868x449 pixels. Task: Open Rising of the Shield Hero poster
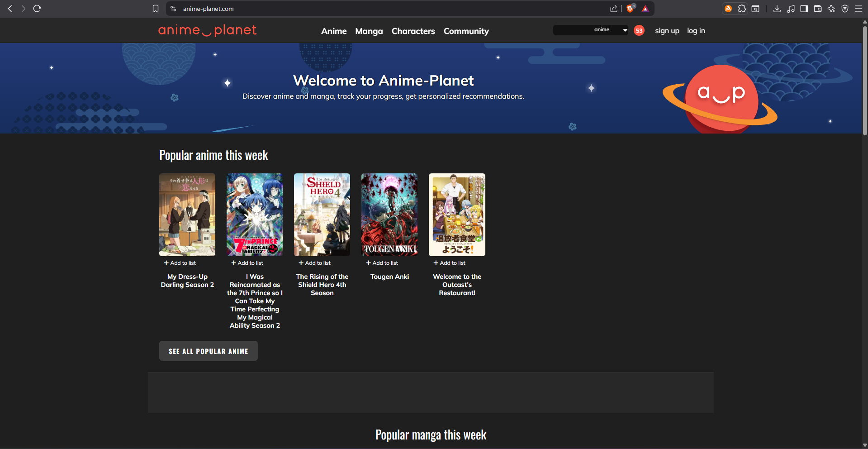pyautogui.click(x=322, y=215)
